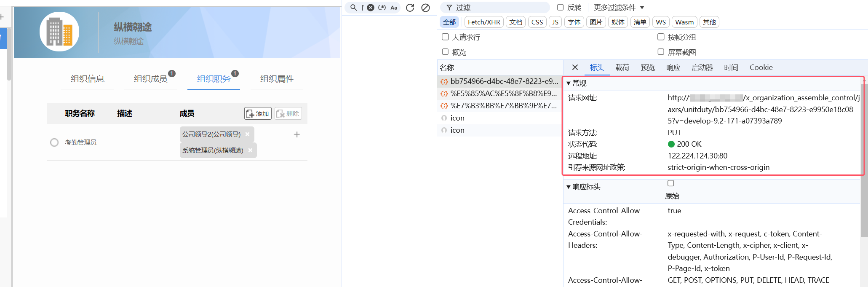Image resolution: width=868 pixels, height=287 pixels.
Task: Click the JSON icon of the bb754966 request
Action: 444,81
